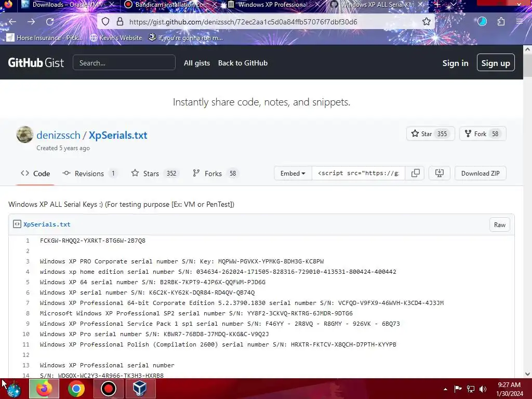This screenshot has width=532, height=399.
Task: Copy the embed script with clipboard icon
Action: coord(415,174)
